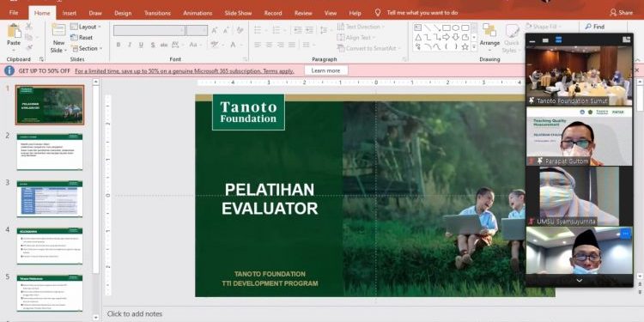
Task: Toggle Align Right paragraph alignment
Action: click(281, 45)
